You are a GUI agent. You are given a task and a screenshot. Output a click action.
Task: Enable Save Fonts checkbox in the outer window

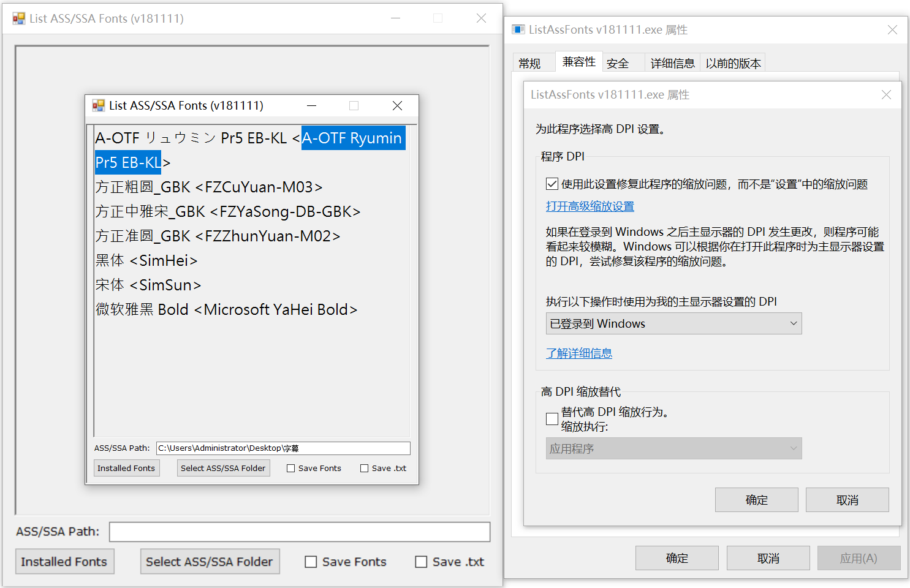[x=311, y=562]
